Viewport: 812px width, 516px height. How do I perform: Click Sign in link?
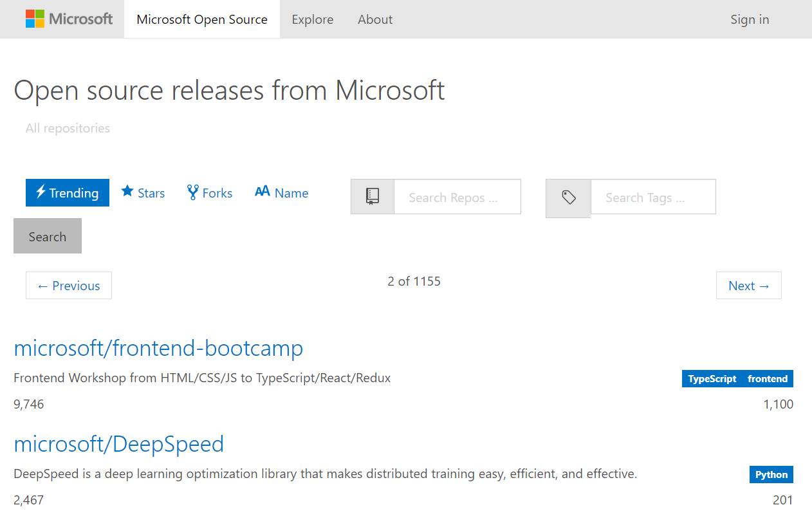[750, 19]
